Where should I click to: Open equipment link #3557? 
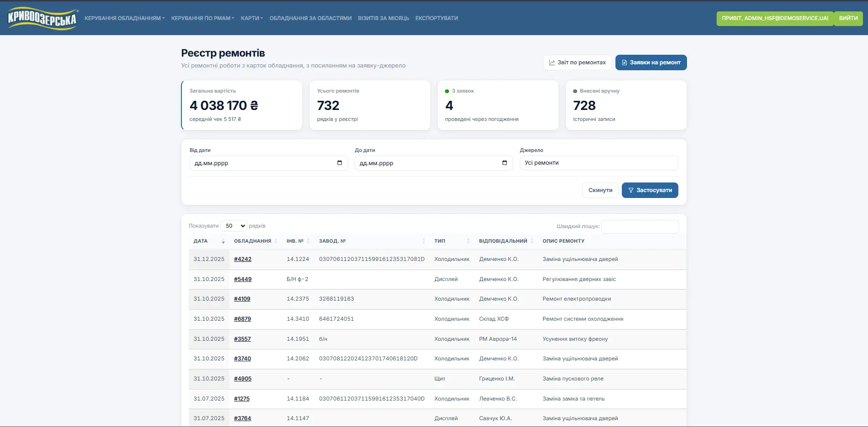243,339
